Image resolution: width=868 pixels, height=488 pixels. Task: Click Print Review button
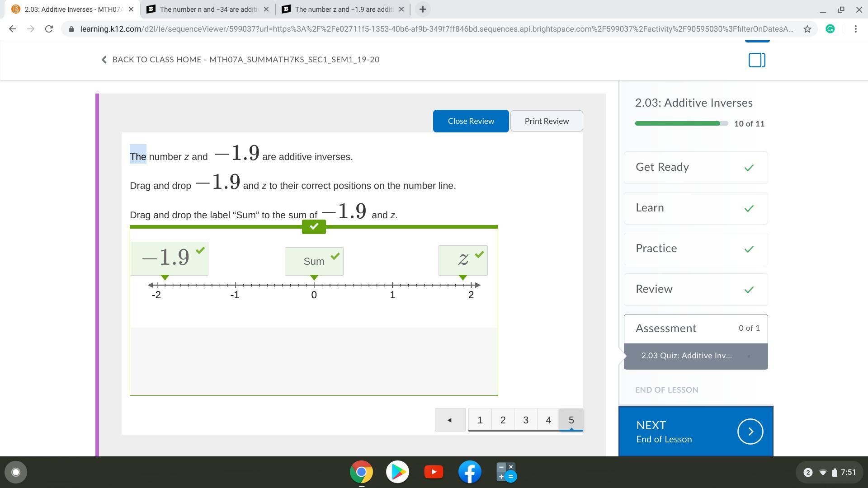546,121
